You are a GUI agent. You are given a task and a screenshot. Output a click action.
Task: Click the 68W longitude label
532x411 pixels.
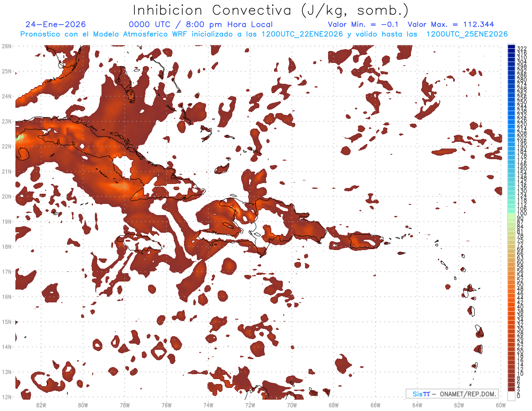click(334, 405)
